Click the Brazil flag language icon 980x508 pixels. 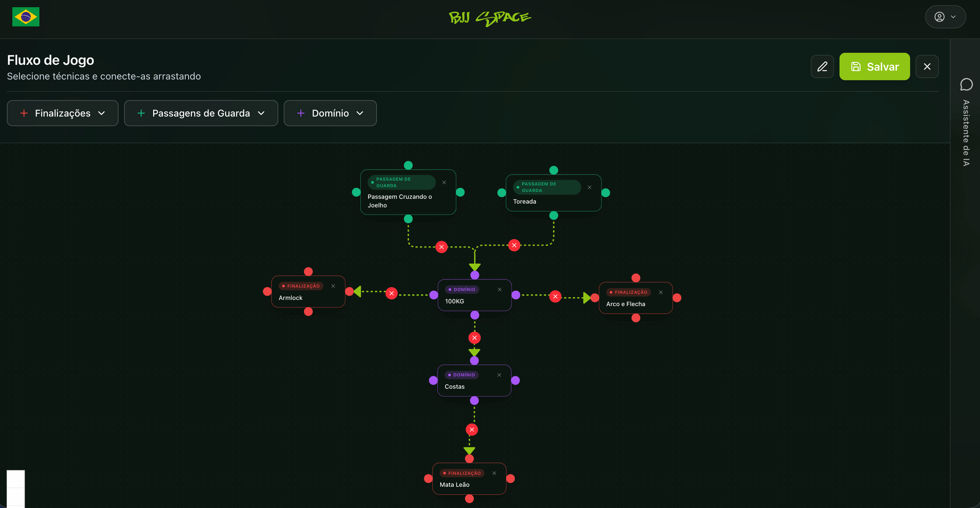tap(26, 17)
